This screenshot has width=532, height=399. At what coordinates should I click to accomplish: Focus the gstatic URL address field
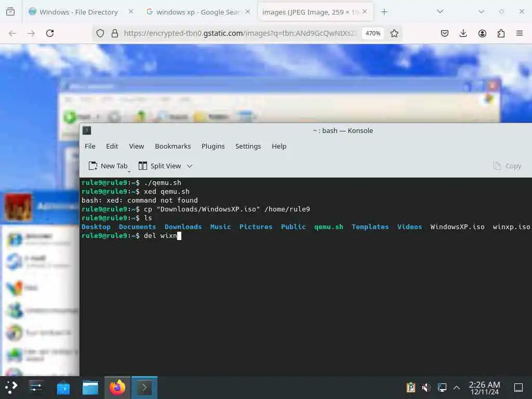[240, 33]
